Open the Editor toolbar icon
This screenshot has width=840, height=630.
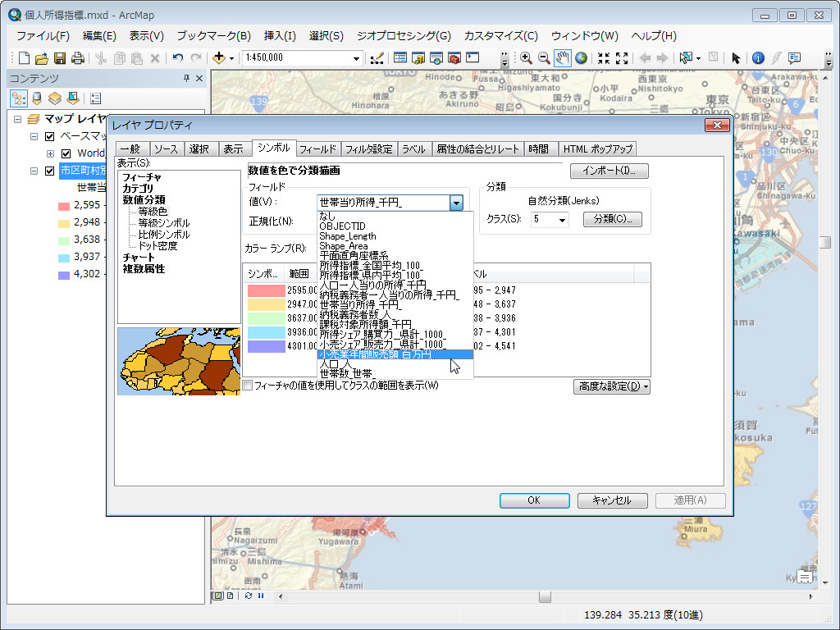[x=377, y=58]
